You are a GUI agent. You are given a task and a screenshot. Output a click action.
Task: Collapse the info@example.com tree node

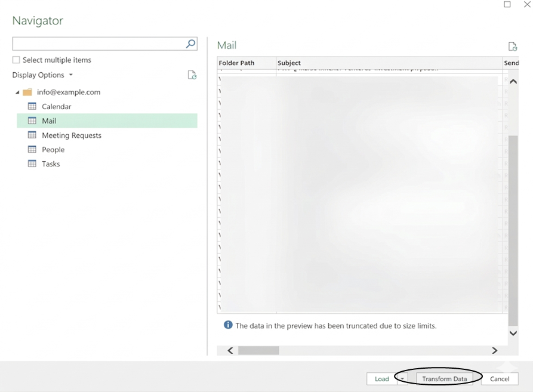tap(17, 92)
